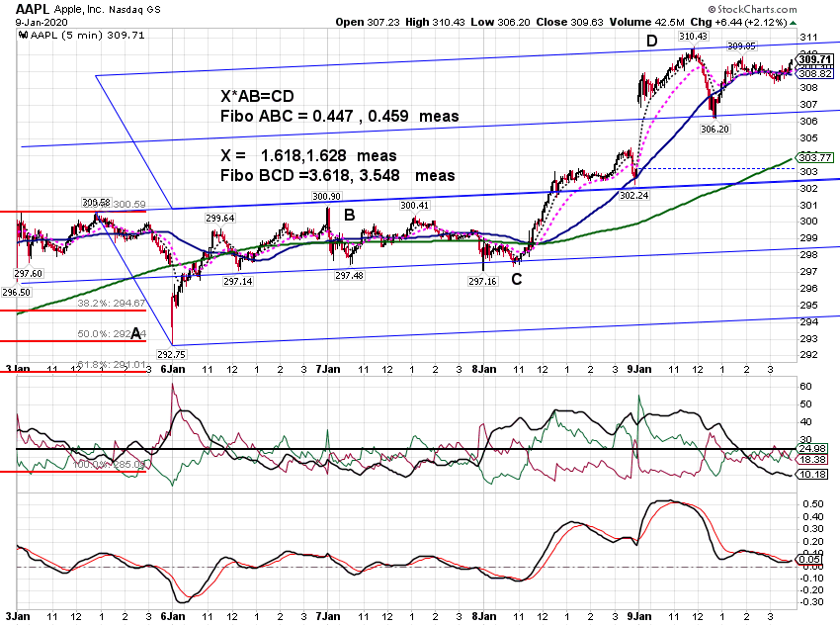Select the 9-Jan-2020 date in the header

42,23
